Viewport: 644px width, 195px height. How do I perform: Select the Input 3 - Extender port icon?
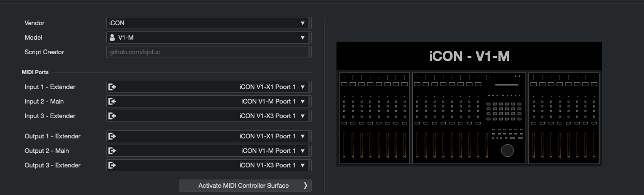coord(112,116)
